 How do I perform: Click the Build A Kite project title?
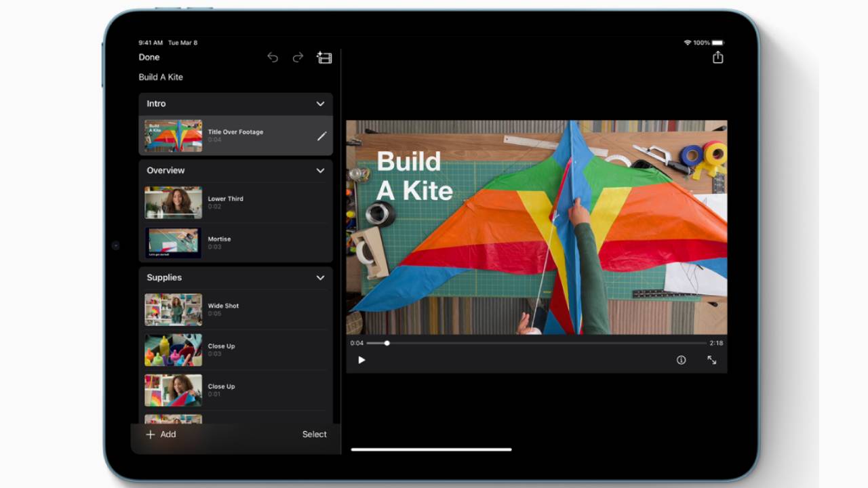coord(161,77)
